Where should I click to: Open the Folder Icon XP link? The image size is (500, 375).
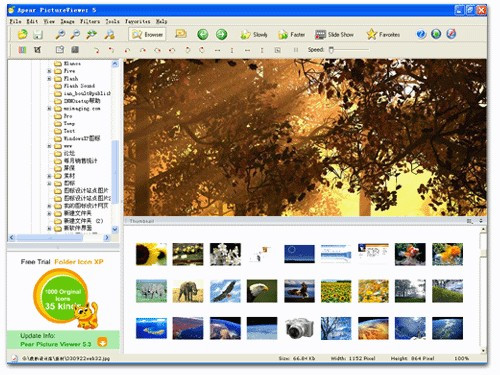point(79,262)
